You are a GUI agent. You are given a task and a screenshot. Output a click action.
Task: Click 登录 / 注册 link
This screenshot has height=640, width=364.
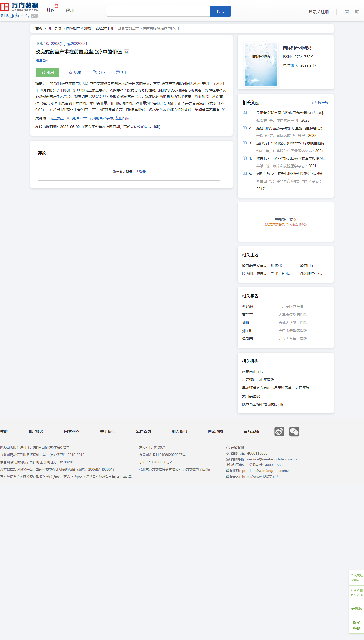click(319, 12)
